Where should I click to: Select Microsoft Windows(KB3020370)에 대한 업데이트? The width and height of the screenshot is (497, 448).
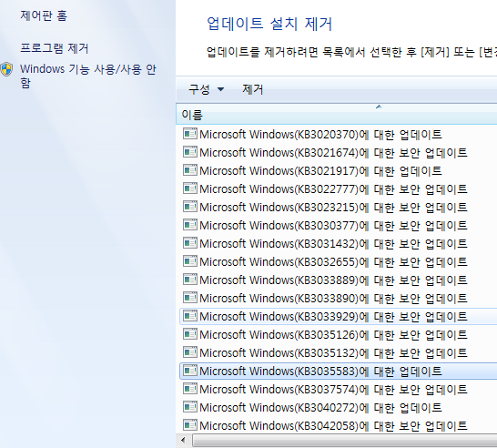320,135
